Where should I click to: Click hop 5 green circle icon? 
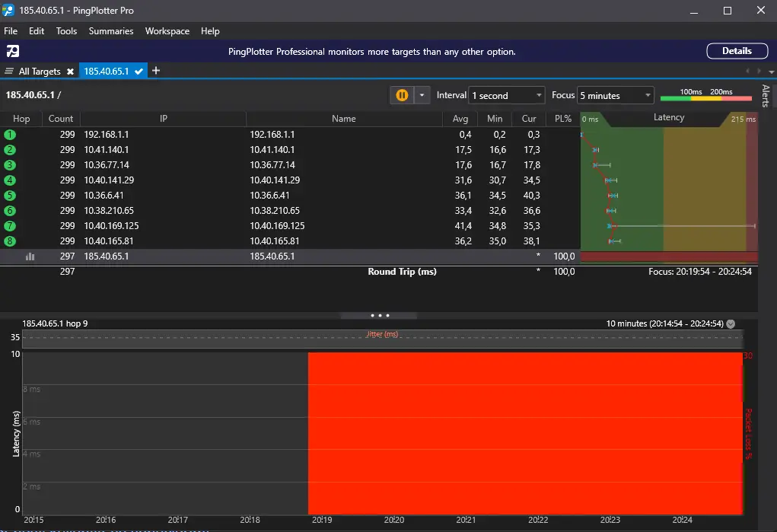pos(9,196)
